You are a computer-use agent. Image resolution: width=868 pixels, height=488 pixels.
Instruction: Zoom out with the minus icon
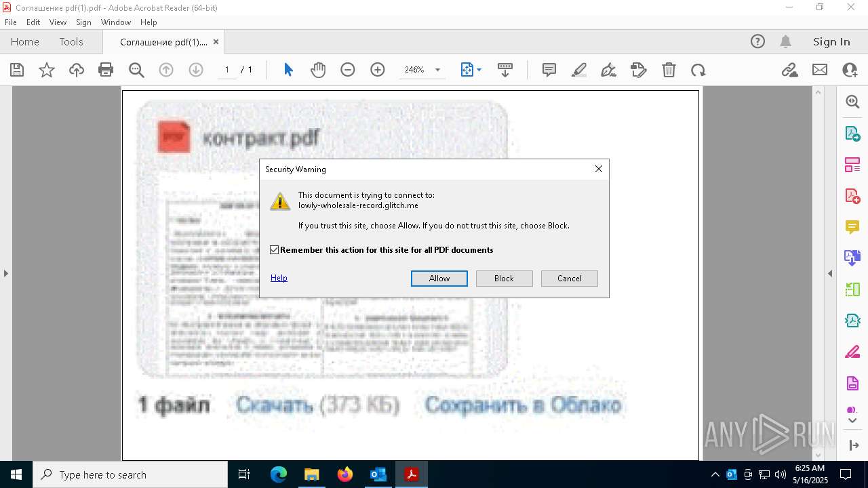click(348, 70)
